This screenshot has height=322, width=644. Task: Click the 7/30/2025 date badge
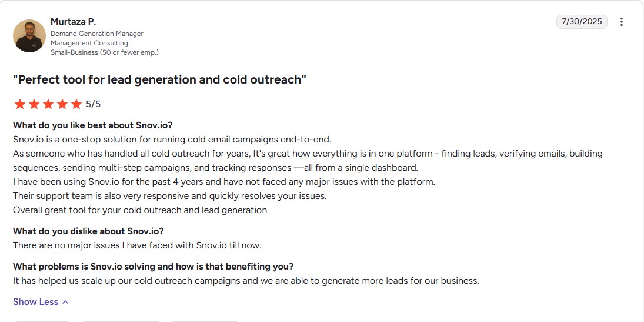click(x=582, y=22)
